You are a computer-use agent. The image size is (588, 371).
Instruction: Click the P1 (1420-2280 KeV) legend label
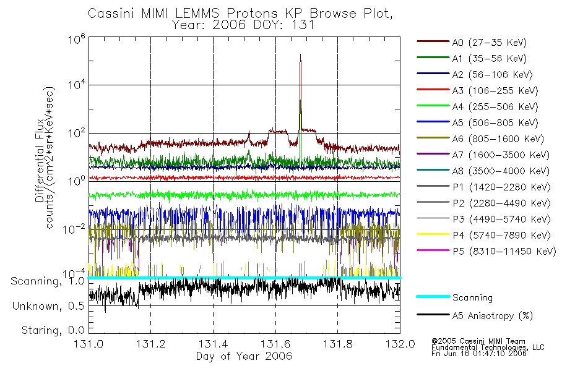coord(502,187)
